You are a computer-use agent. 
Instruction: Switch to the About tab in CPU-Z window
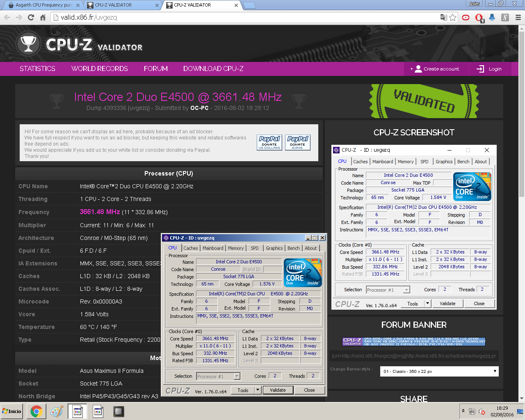[311, 248]
